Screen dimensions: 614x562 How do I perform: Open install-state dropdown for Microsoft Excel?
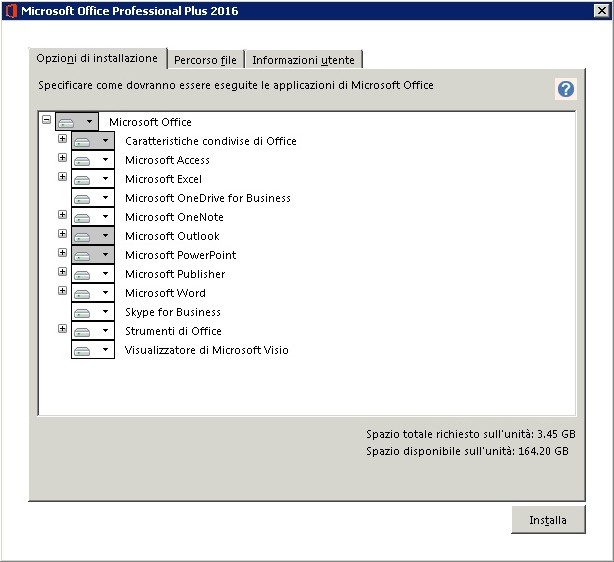coord(93,179)
